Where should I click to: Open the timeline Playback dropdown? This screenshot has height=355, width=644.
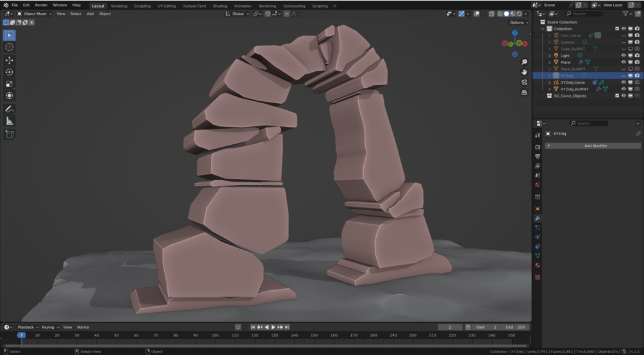tap(28, 327)
